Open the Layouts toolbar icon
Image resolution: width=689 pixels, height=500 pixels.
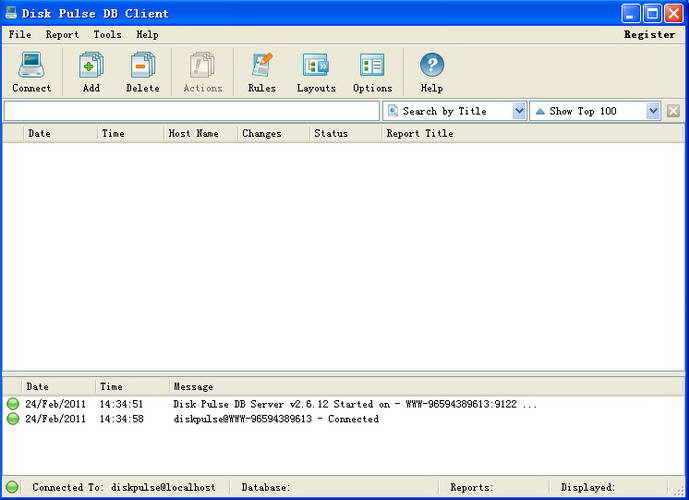point(316,65)
